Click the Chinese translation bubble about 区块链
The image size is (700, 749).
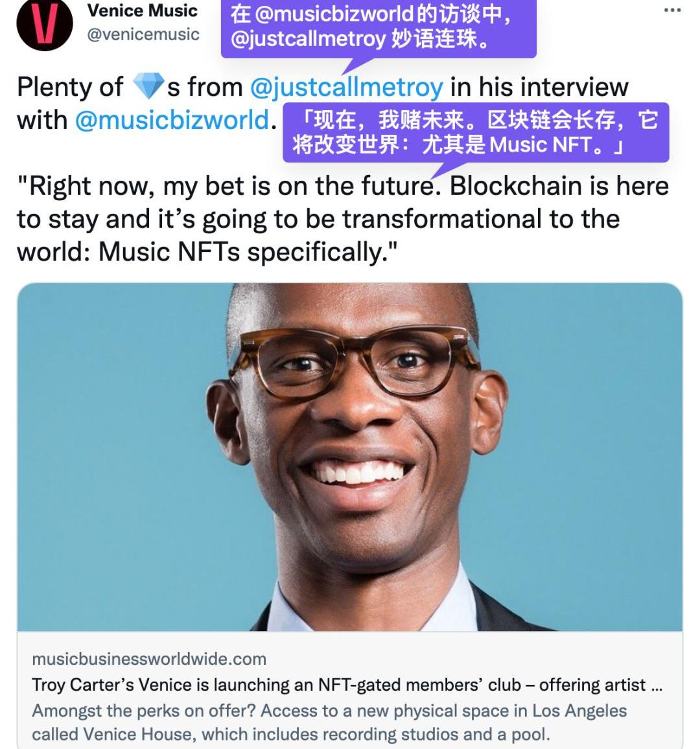476,132
